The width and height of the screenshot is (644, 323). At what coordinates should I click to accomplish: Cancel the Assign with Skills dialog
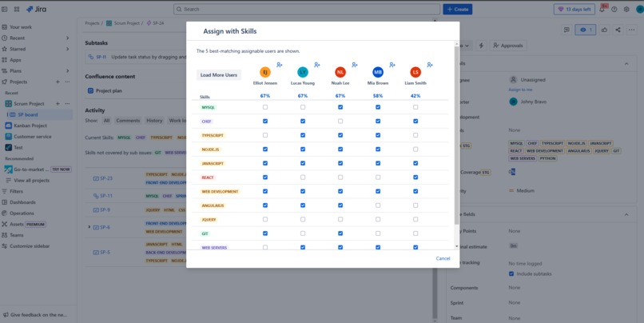[x=443, y=258]
